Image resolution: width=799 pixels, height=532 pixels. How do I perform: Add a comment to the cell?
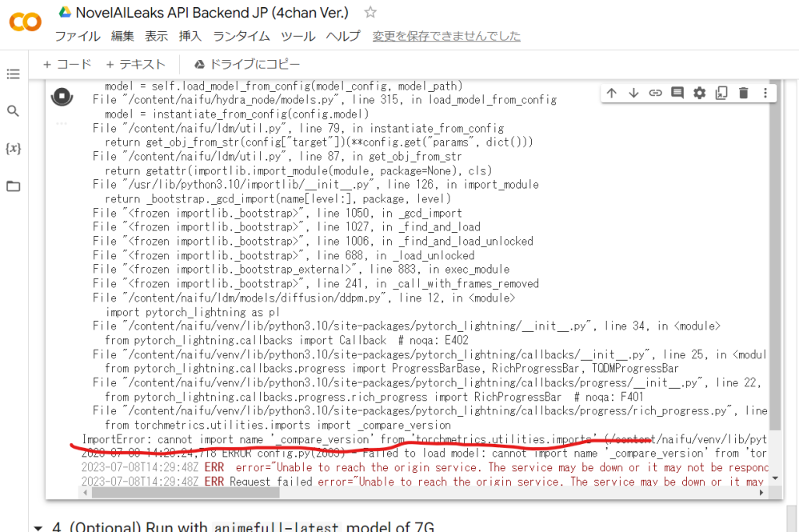(677, 93)
